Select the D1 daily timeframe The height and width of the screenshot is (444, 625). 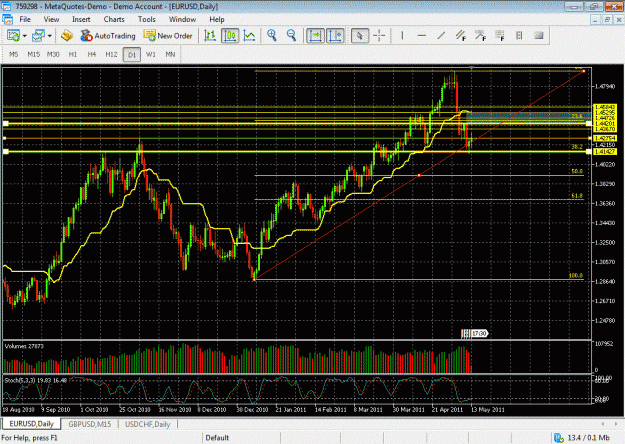click(x=132, y=55)
